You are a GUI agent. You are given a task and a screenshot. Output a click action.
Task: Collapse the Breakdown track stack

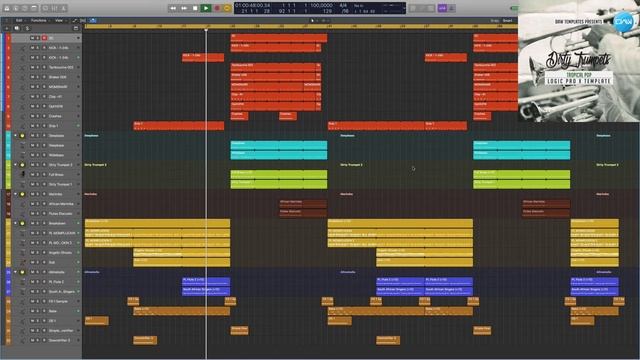tap(16, 224)
